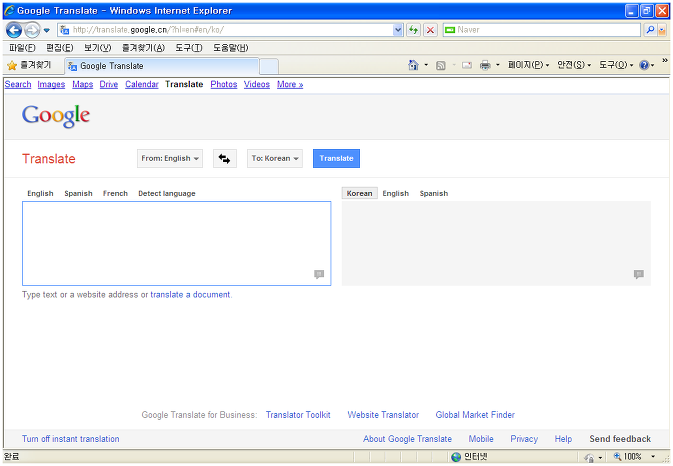Click the Home icon in command bar
673x466 pixels.
tap(413, 65)
